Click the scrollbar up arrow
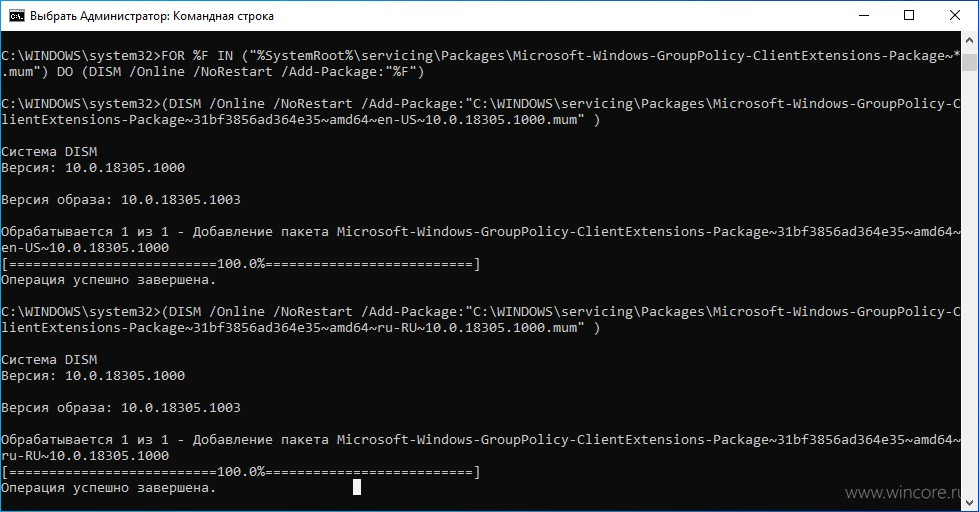Image resolution: width=979 pixels, height=512 pixels. click(970, 40)
